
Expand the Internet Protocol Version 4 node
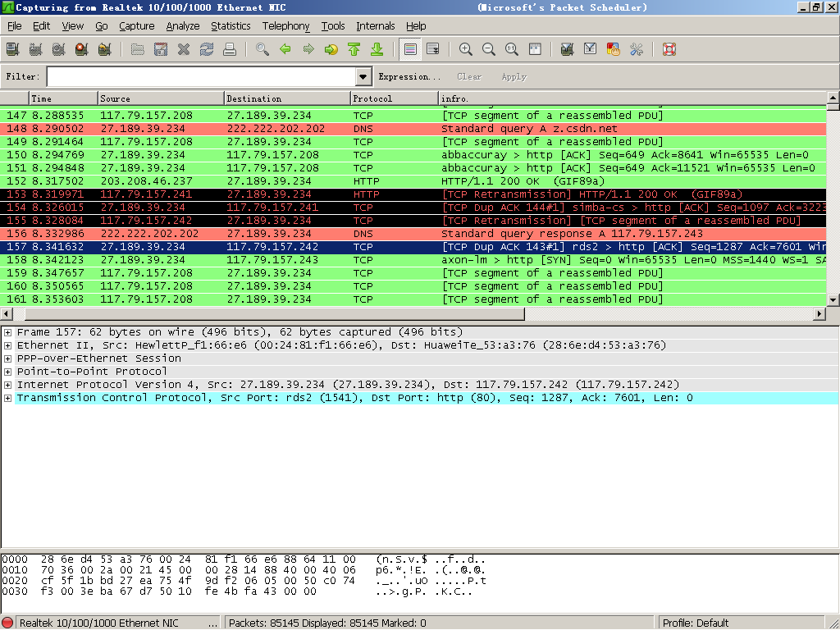[x=7, y=385]
